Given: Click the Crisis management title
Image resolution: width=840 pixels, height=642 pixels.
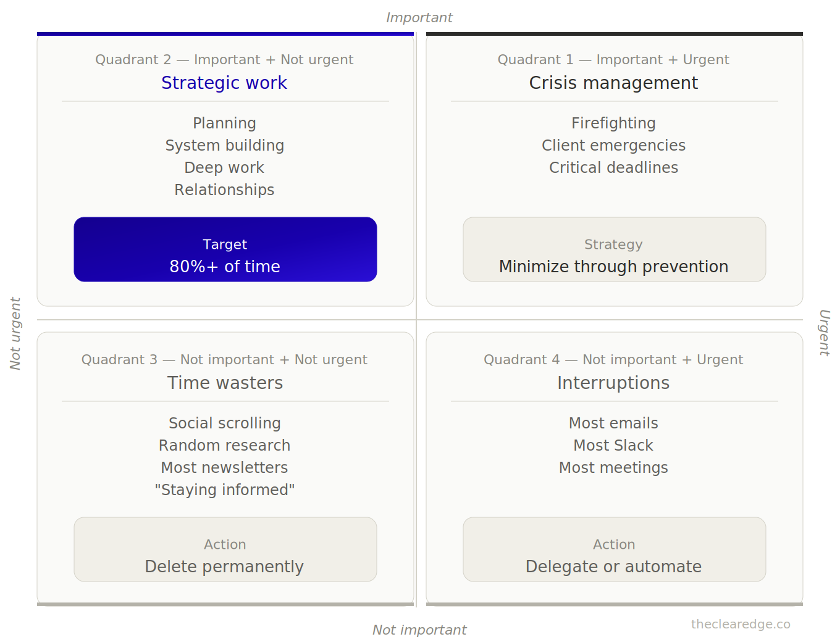Looking at the screenshot, I should 613,83.
